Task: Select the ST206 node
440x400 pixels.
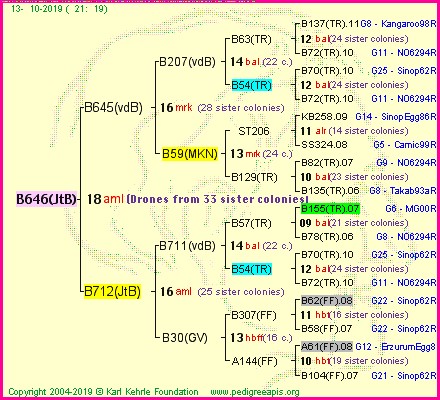Action: click(x=254, y=131)
